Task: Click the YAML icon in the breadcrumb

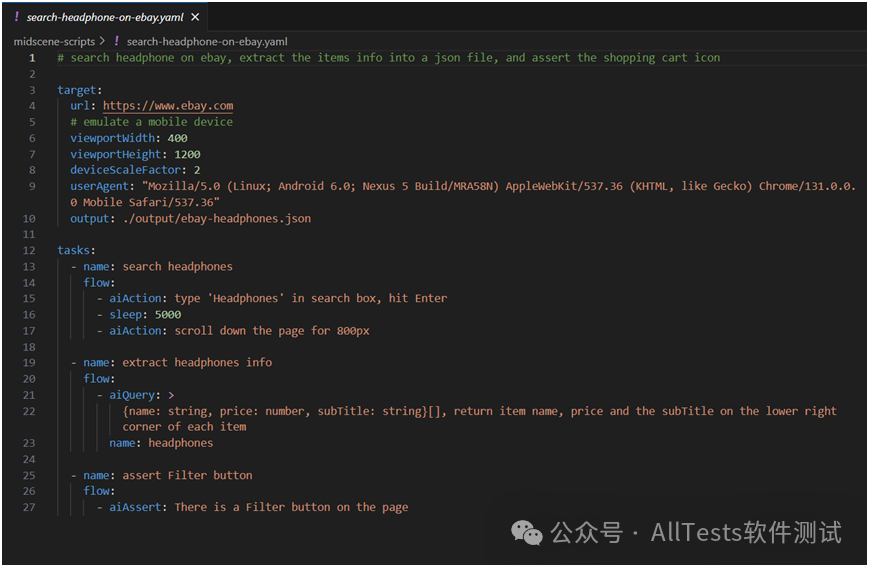Action: 116,41
